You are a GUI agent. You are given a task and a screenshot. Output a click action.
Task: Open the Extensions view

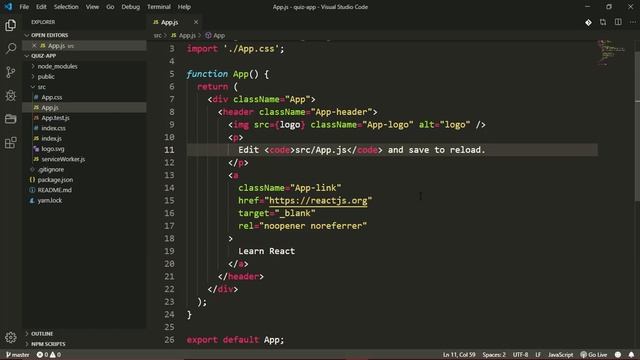pyautogui.click(x=11, y=142)
